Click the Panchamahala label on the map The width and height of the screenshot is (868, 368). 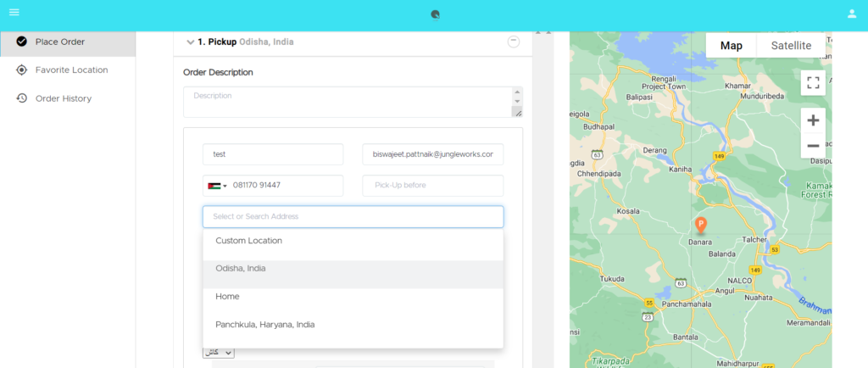[687, 304]
